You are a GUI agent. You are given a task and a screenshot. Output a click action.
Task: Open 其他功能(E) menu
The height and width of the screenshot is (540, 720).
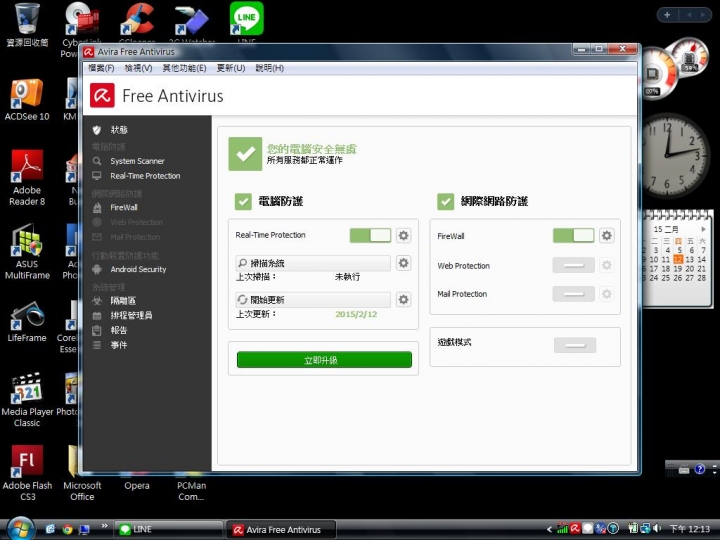pyautogui.click(x=184, y=68)
